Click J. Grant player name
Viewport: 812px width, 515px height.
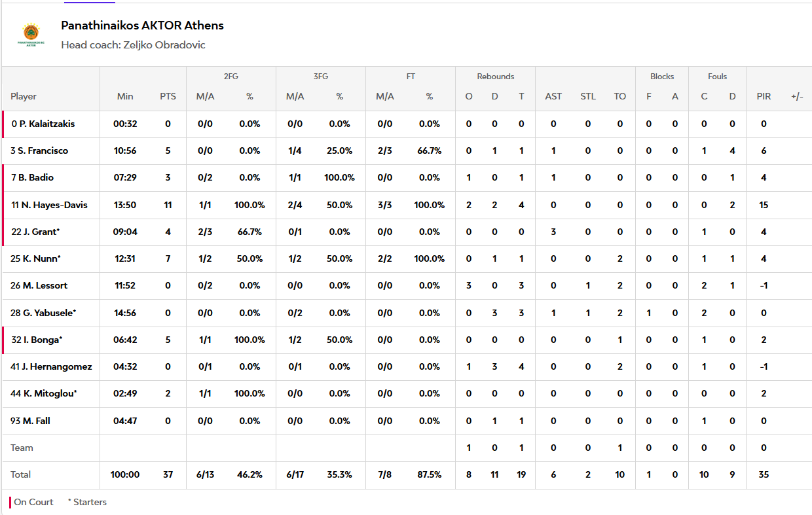tap(36, 232)
